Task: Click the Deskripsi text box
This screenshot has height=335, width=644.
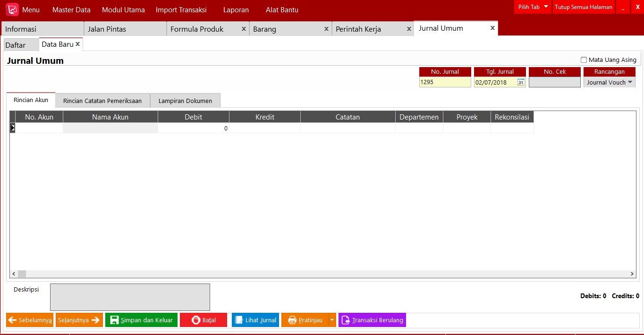Action: 130,297
